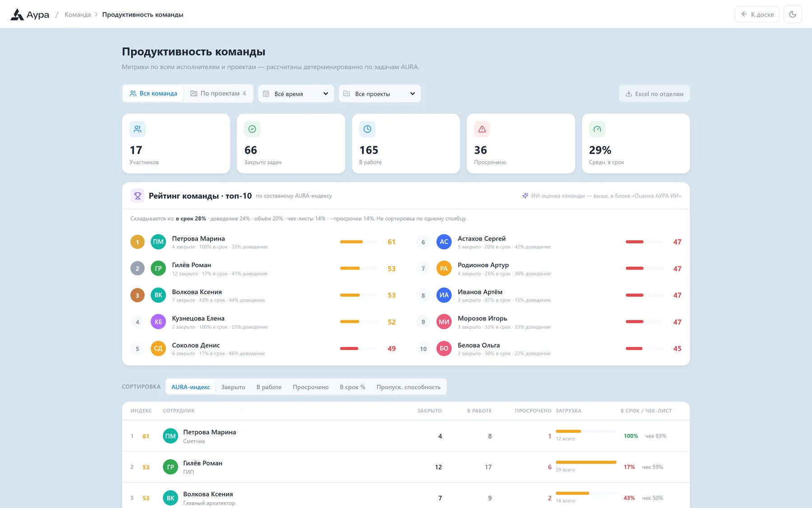Viewport: 812px width, 508px height.
Task: Click Гилёв Роман's load bar in the table
Action: [586, 462]
